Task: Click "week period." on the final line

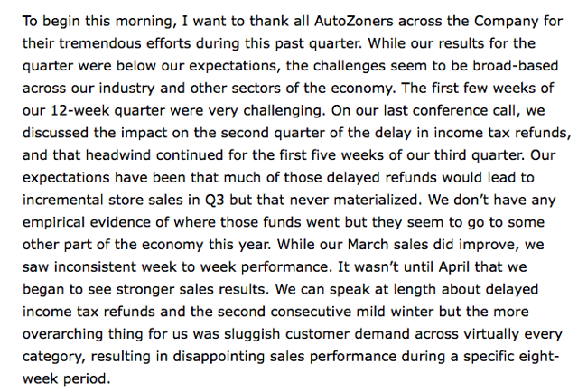Action: tap(66, 379)
